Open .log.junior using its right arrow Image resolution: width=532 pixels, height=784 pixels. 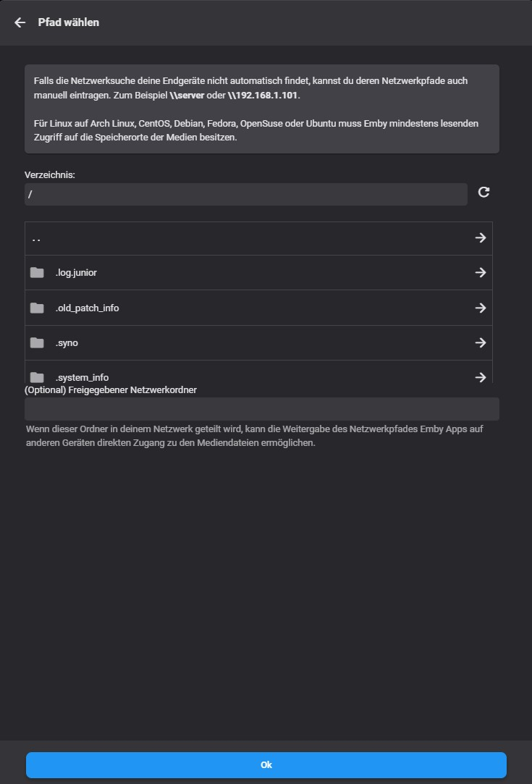tap(480, 272)
